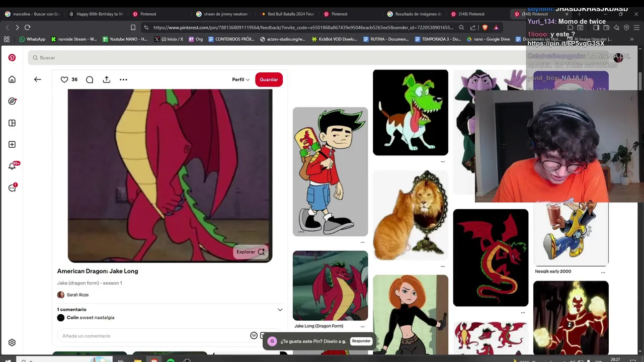Click Explorar on the dragon image
This screenshot has width=644, height=362.
point(250,252)
